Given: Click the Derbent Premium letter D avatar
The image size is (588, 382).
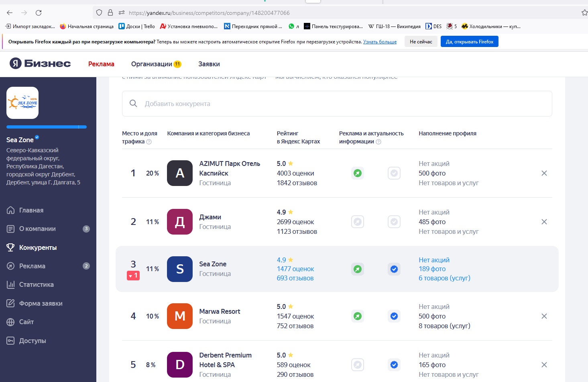Looking at the screenshot, I should point(180,365).
